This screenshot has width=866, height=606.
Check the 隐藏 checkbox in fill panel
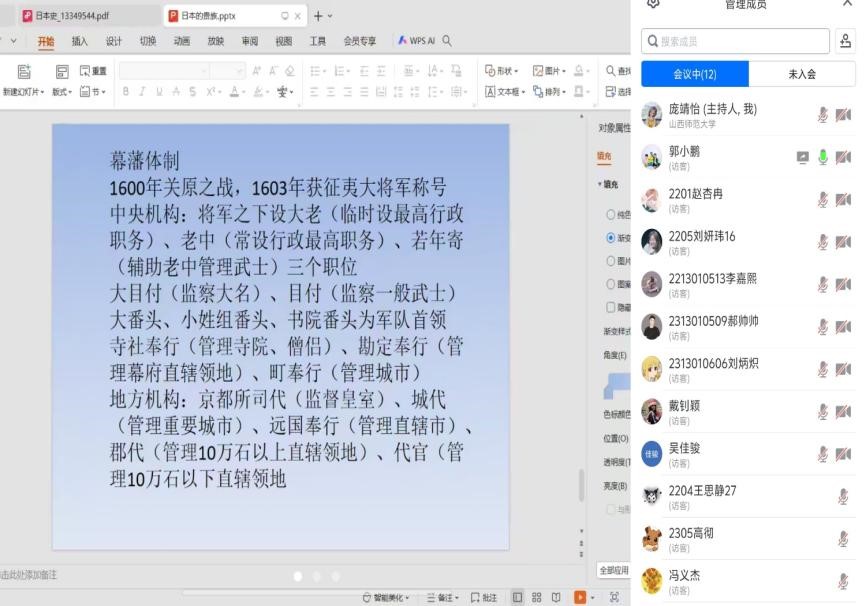click(611, 307)
